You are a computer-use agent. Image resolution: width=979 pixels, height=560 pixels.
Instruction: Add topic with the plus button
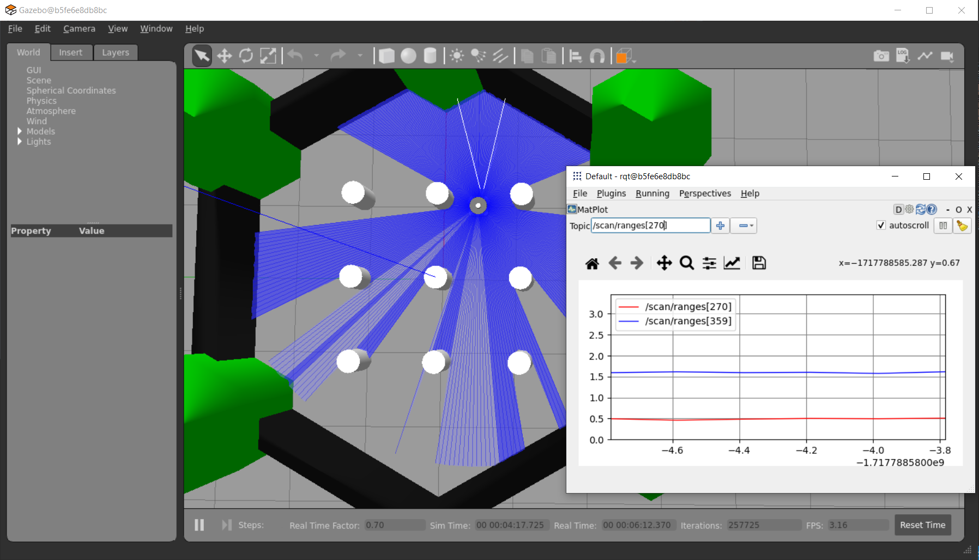(x=720, y=226)
